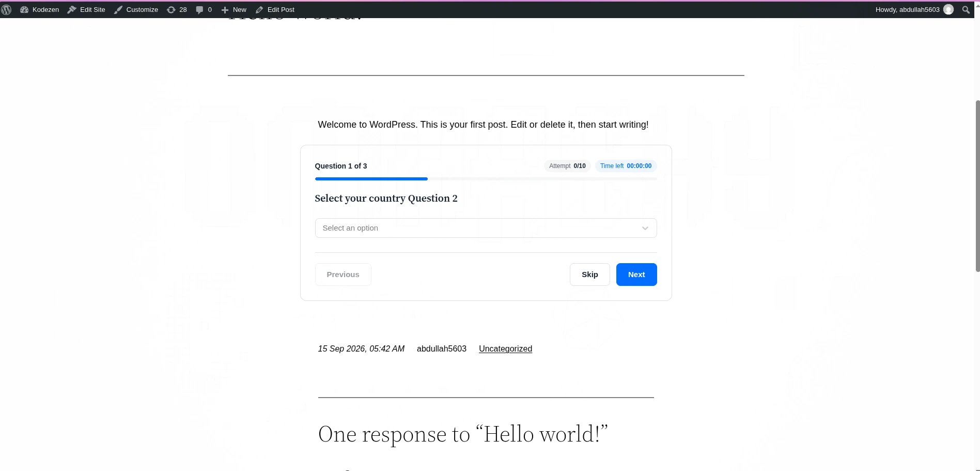Open the Uncategorized category link

505,349
